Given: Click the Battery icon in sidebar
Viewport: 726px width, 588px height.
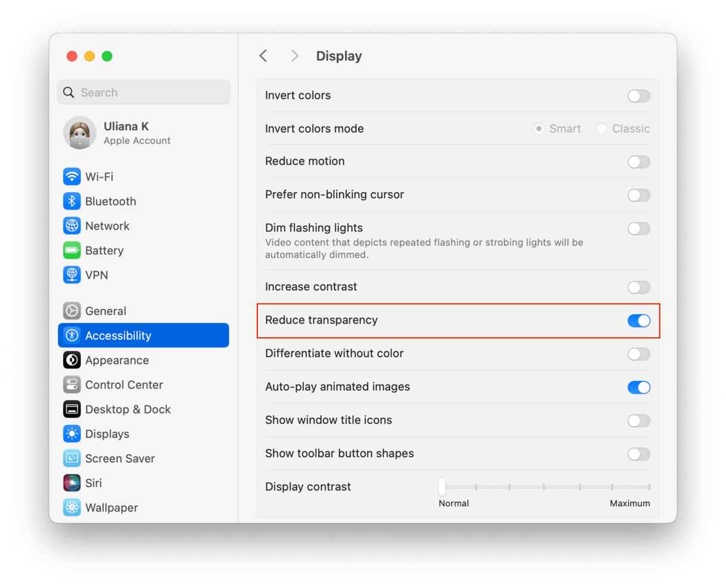Looking at the screenshot, I should (72, 250).
